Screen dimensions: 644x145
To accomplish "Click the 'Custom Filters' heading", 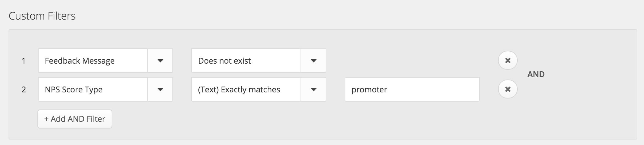I will (x=42, y=16).
